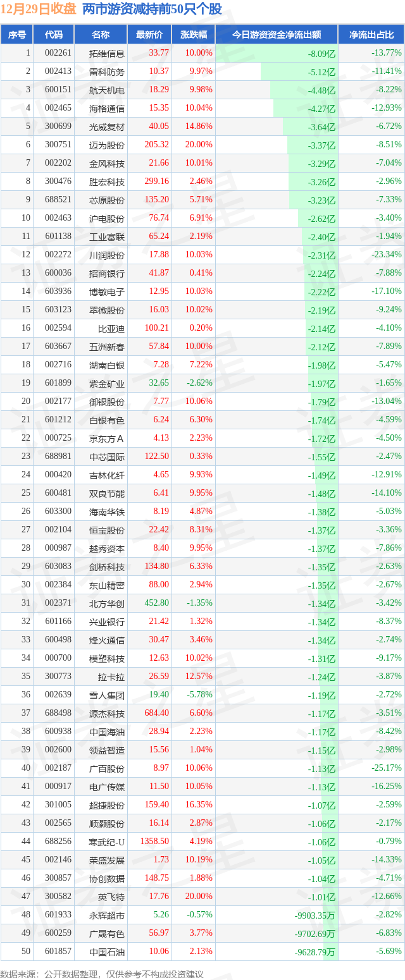Image resolution: width=405 pixels, height=980 pixels.
Task: Select stock name 御银股份
Action: coord(108,401)
